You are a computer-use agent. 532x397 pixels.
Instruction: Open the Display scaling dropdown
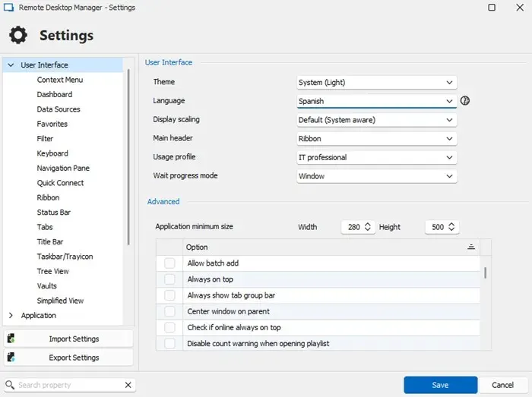click(x=377, y=120)
